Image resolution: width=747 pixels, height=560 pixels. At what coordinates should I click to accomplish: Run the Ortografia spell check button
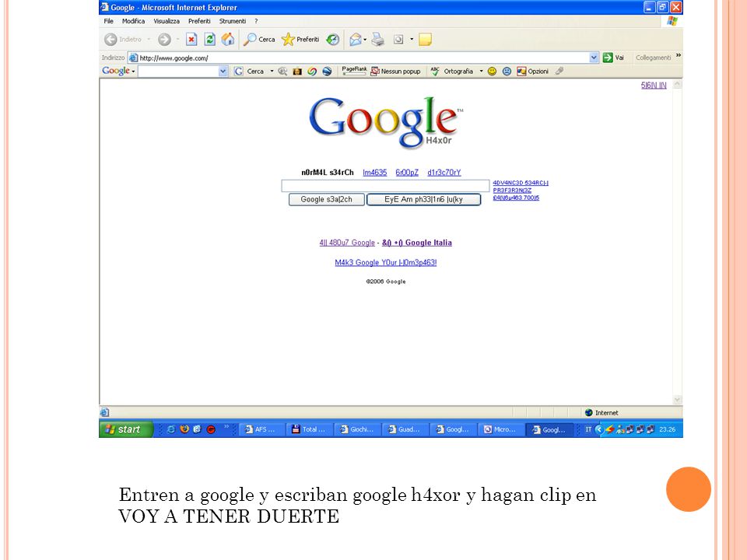(x=451, y=72)
